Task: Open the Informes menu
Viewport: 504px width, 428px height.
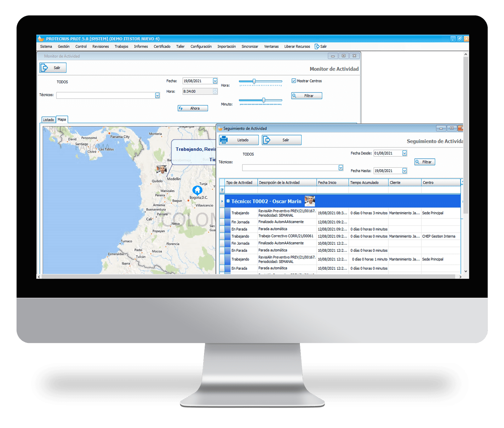Action: coord(141,46)
